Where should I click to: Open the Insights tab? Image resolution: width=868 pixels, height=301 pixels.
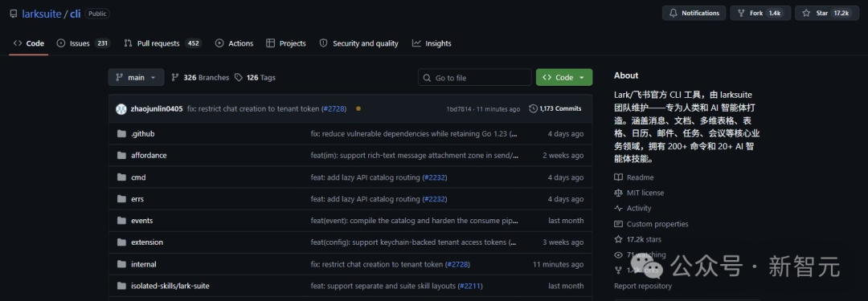[x=432, y=43]
